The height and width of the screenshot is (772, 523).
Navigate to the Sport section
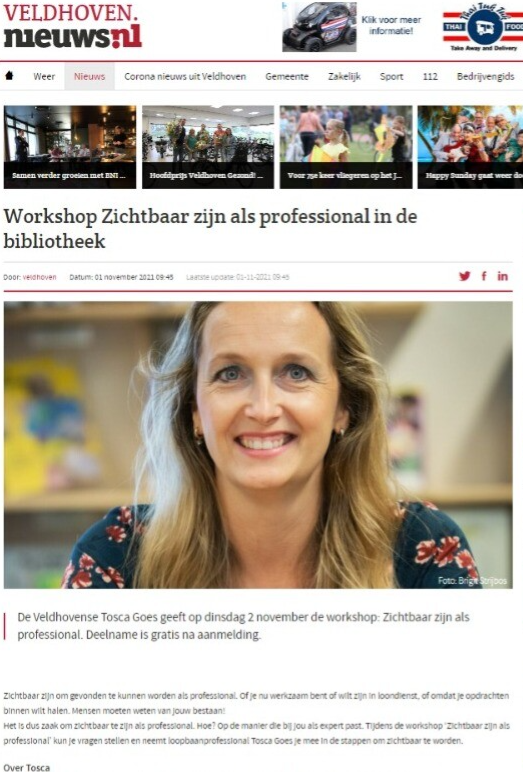coord(392,76)
